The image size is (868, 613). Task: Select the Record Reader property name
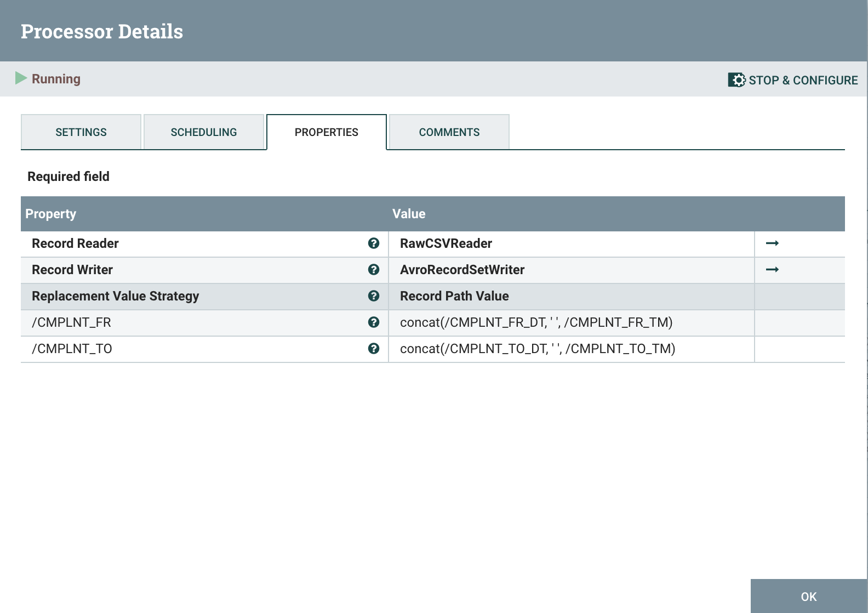tap(75, 243)
